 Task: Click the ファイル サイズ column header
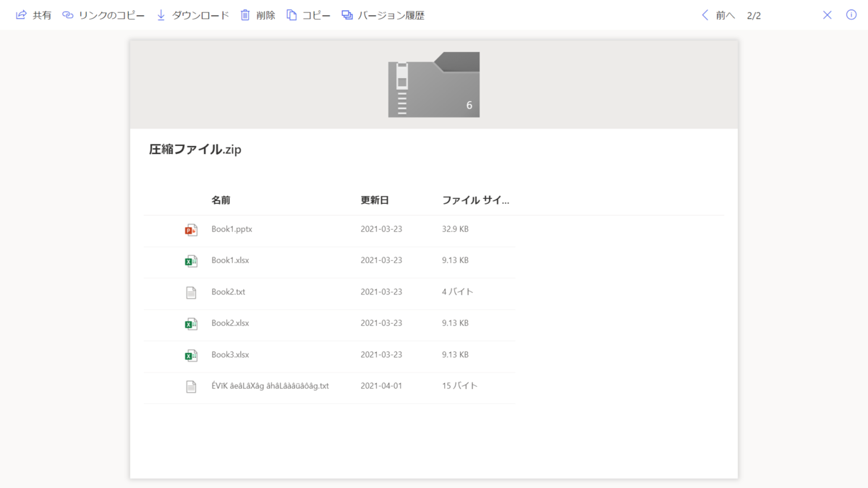tap(475, 200)
